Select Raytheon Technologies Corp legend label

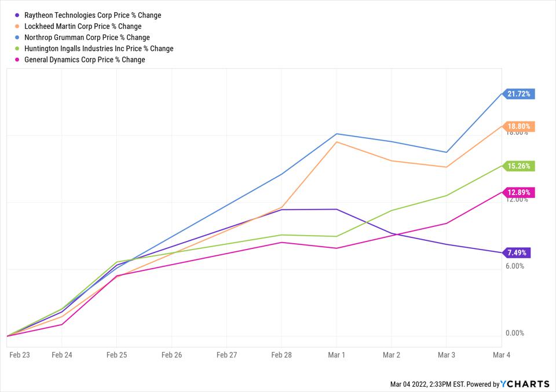93,16
